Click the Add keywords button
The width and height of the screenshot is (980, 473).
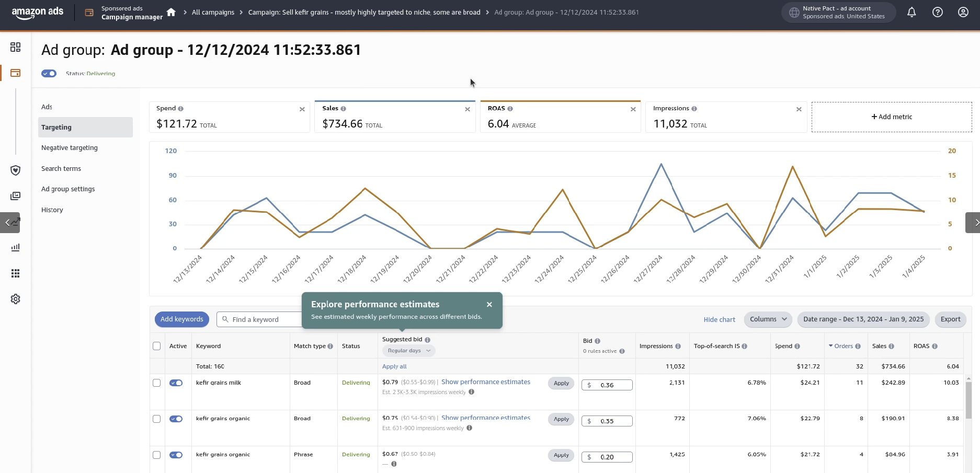pyautogui.click(x=181, y=319)
